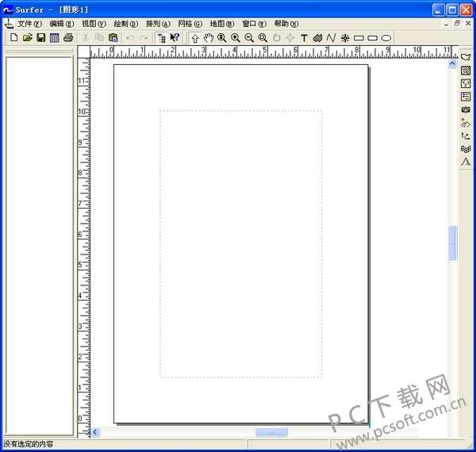Click the Open file folder icon

[27, 37]
